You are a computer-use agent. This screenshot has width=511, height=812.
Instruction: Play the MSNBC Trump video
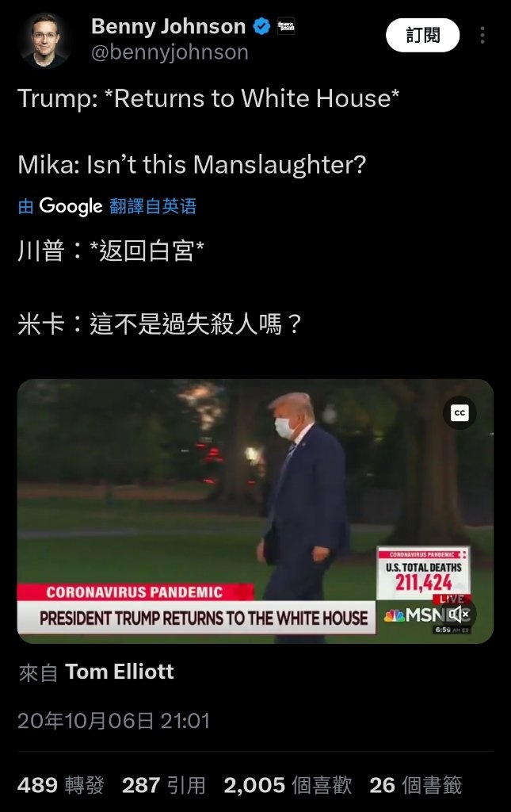click(255, 511)
